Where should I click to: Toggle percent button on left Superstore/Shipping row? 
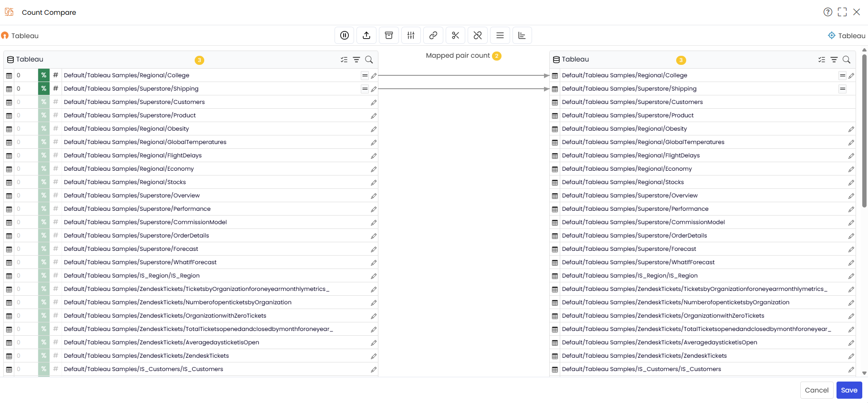tap(44, 89)
